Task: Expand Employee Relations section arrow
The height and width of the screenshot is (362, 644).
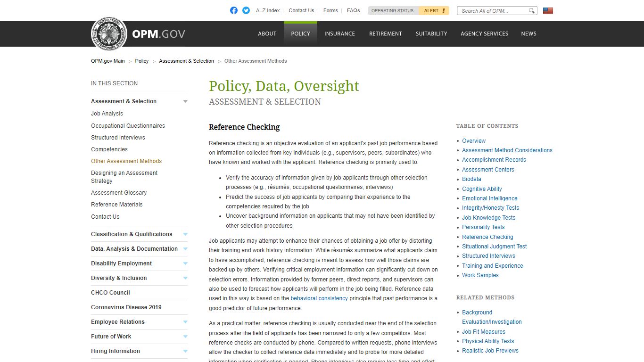Action: click(185, 322)
